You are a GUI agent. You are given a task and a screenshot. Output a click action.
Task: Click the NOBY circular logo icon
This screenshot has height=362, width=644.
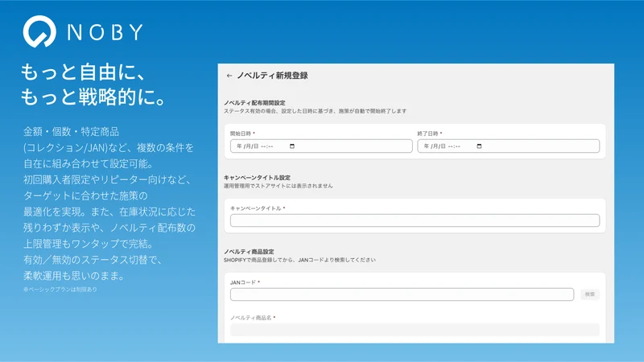(x=39, y=31)
